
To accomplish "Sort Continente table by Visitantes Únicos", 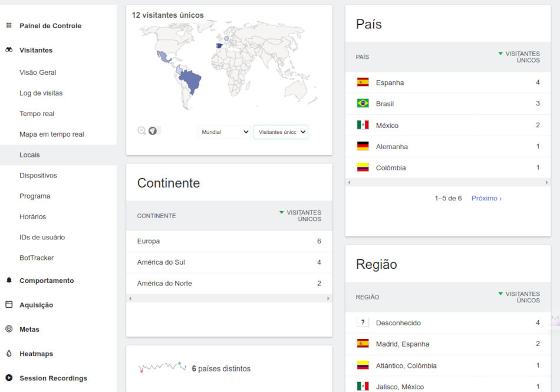I will click(303, 216).
